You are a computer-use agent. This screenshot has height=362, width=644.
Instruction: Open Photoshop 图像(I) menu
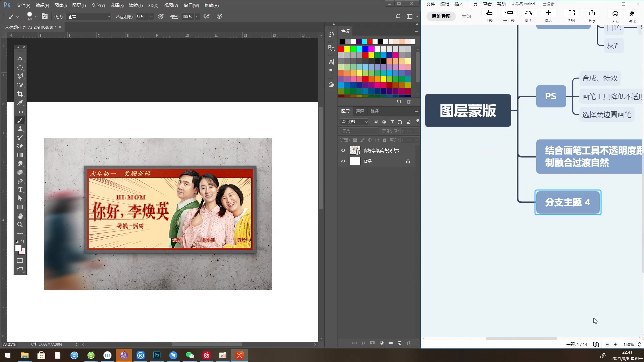(61, 5)
